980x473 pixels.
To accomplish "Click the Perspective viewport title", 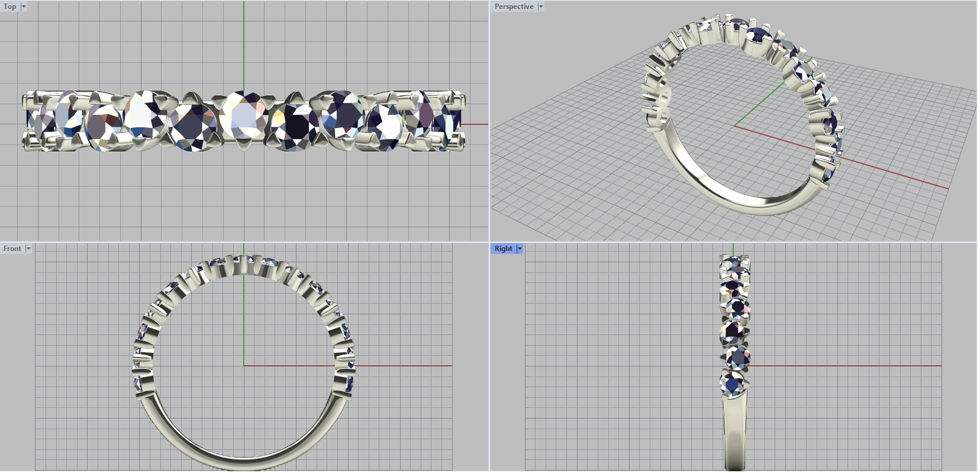I will [x=513, y=7].
